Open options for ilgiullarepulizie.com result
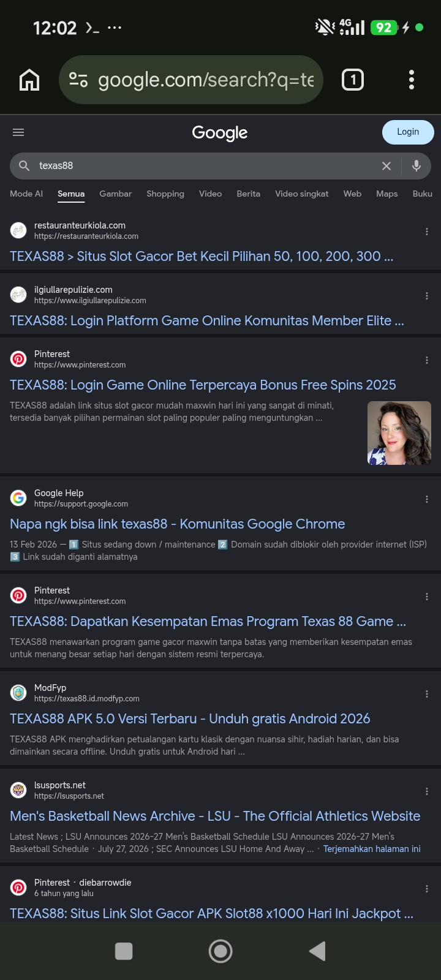The width and height of the screenshot is (441, 980). (427, 296)
